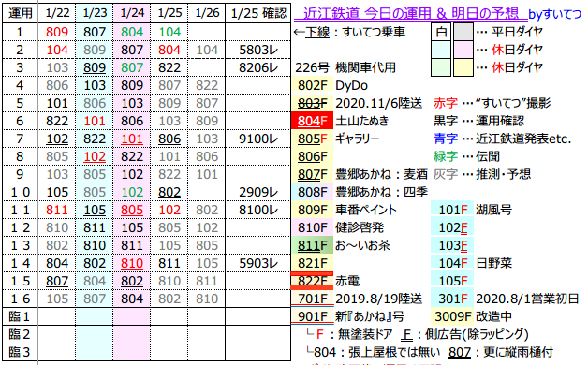Click the 8206レ confirmation cell
Viewport: 588px width, 365px height.
coord(258,67)
